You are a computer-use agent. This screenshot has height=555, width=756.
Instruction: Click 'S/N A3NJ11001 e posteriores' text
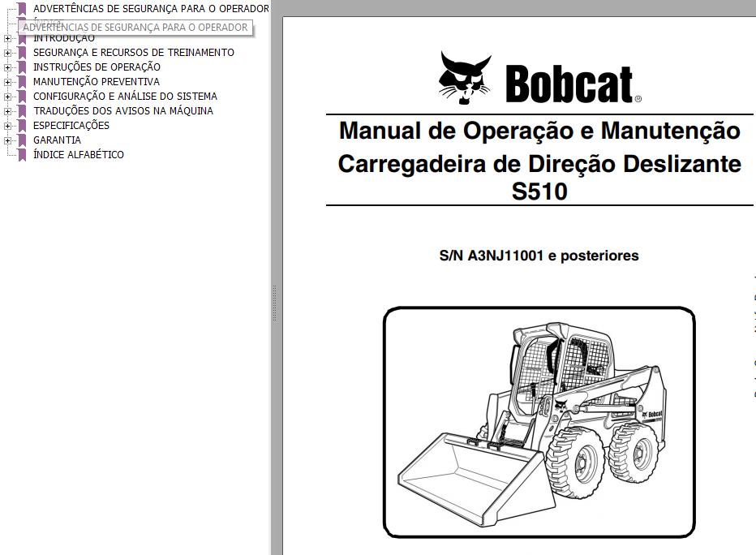click(539, 256)
